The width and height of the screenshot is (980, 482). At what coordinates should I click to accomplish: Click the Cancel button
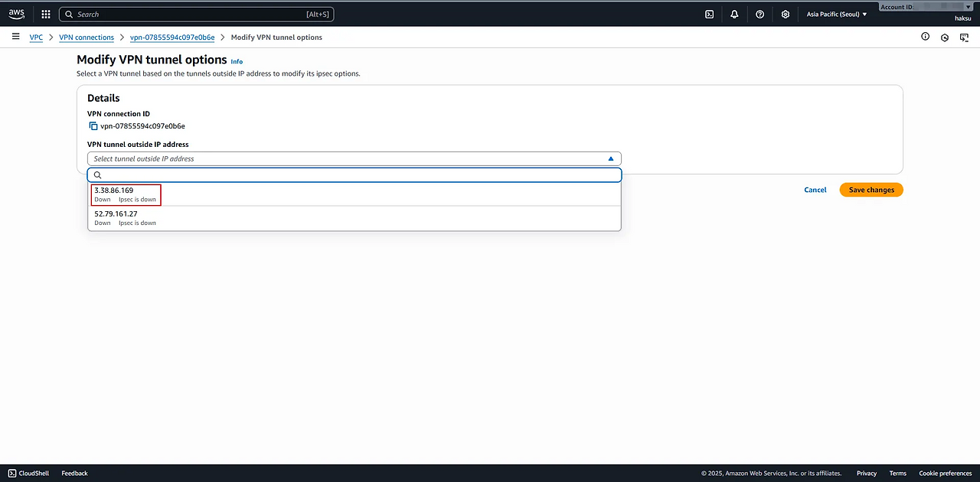pyautogui.click(x=815, y=190)
